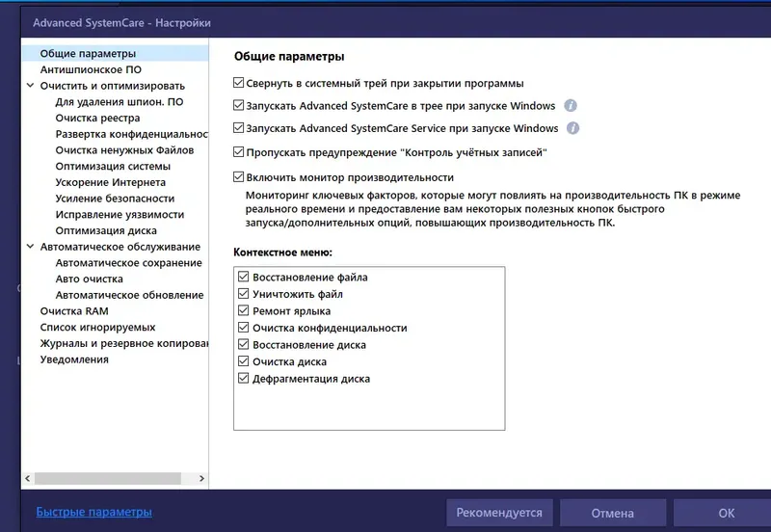The width and height of the screenshot is (771, 532).
Task: Open 'Журналы и резервное копирование' section
Action: (124, 343)
